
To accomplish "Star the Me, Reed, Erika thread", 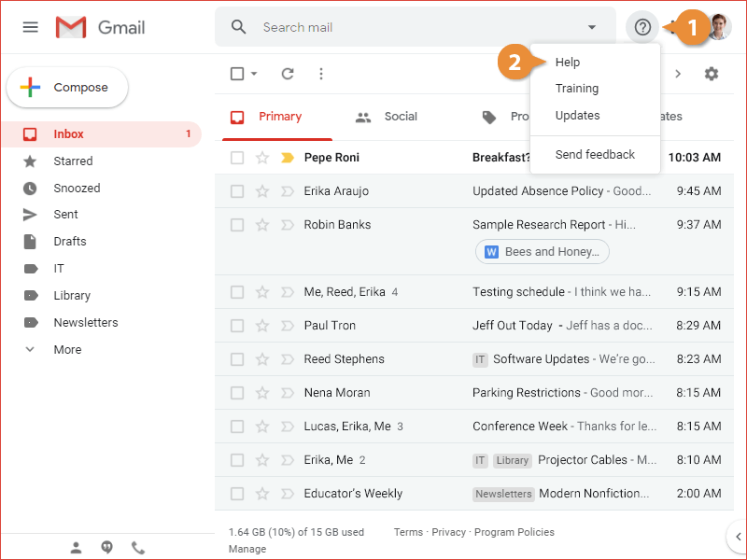I will pos(262,292).
